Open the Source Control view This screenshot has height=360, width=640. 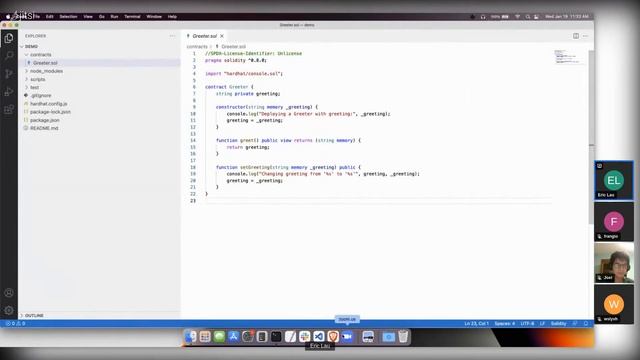click(x=9, y=74)
